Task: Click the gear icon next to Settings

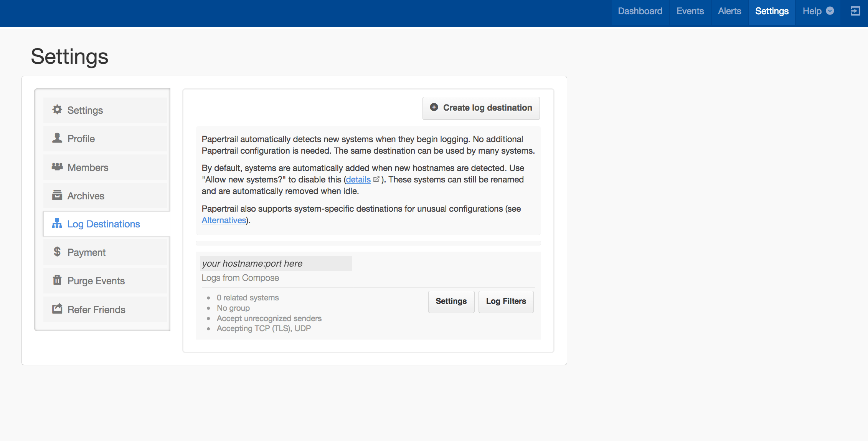Action: click(x=57, y=110)
